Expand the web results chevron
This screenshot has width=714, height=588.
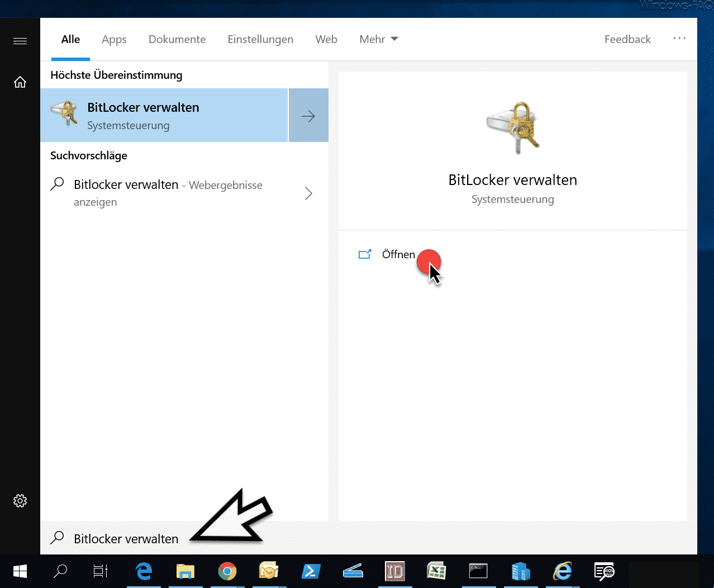[x=308, y=193]
